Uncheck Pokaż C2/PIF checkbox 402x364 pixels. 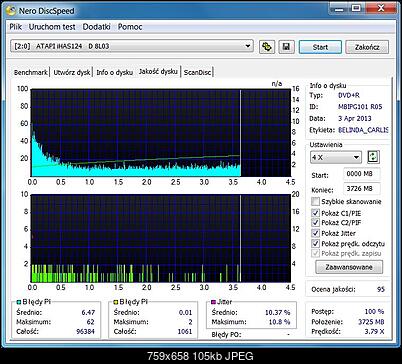pos(315,222)
